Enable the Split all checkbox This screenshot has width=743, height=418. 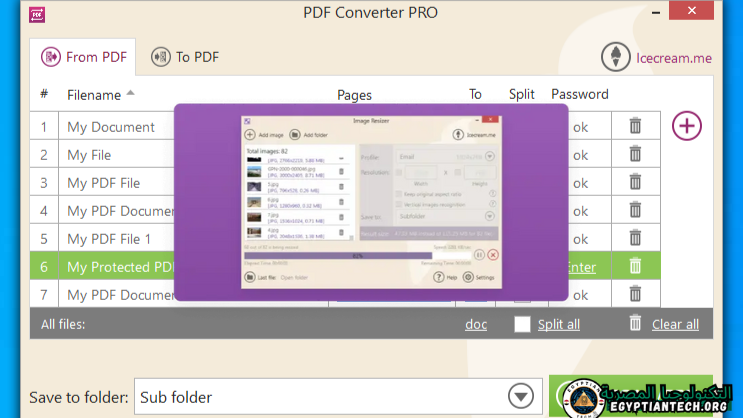tap(522, 324)
